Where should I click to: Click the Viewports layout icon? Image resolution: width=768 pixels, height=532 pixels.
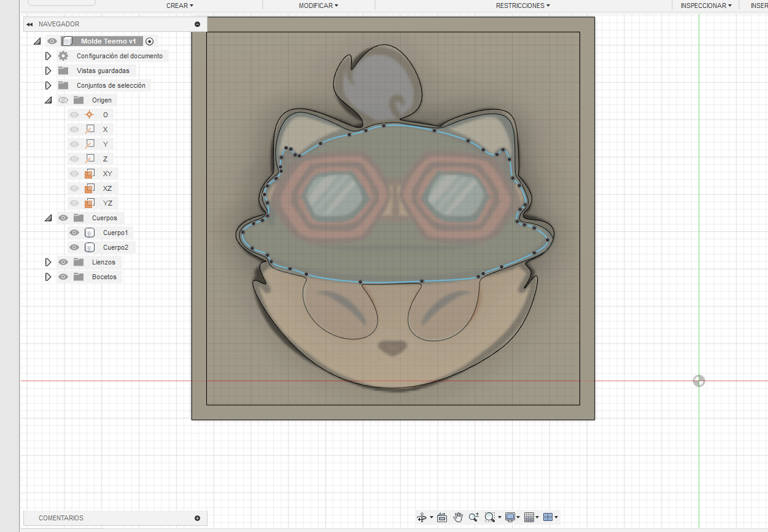(548, 517)
